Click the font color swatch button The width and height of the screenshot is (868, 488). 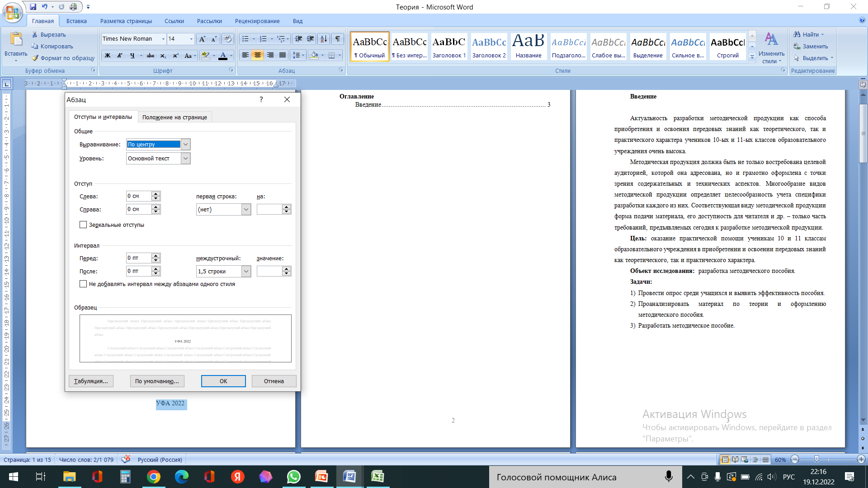[223, 56]
